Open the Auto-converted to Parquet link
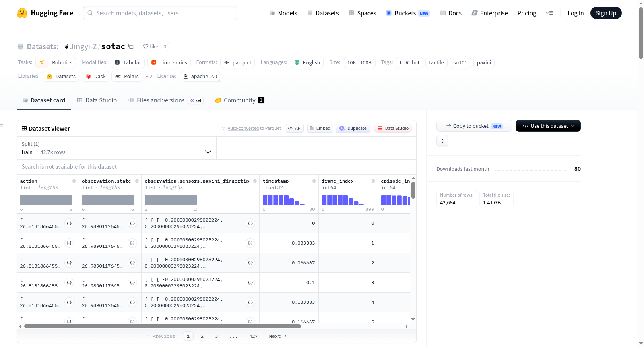Viewport: 644px width, 347px height. click(243, 128)
